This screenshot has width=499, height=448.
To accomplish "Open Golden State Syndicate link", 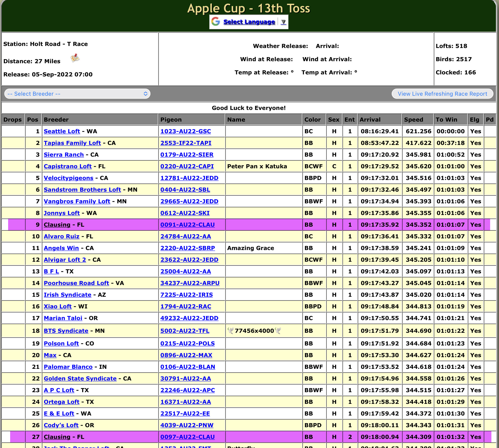I will 80,378.
